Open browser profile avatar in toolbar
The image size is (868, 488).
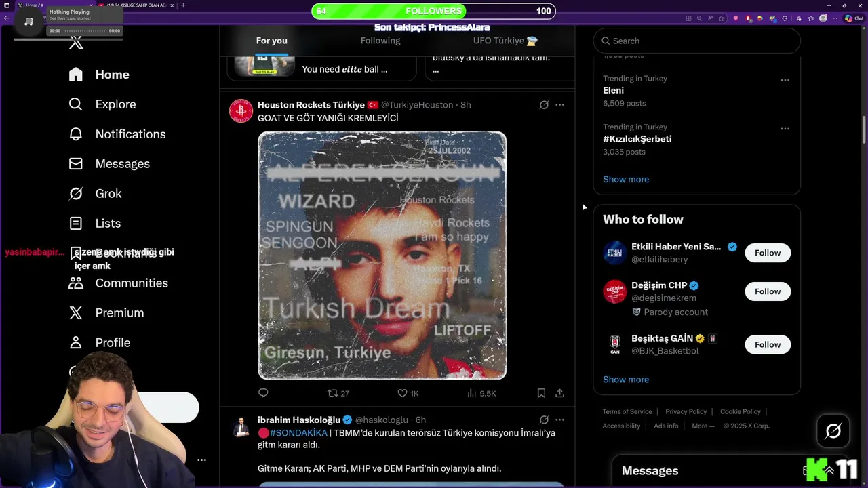[x=823, y=18]
